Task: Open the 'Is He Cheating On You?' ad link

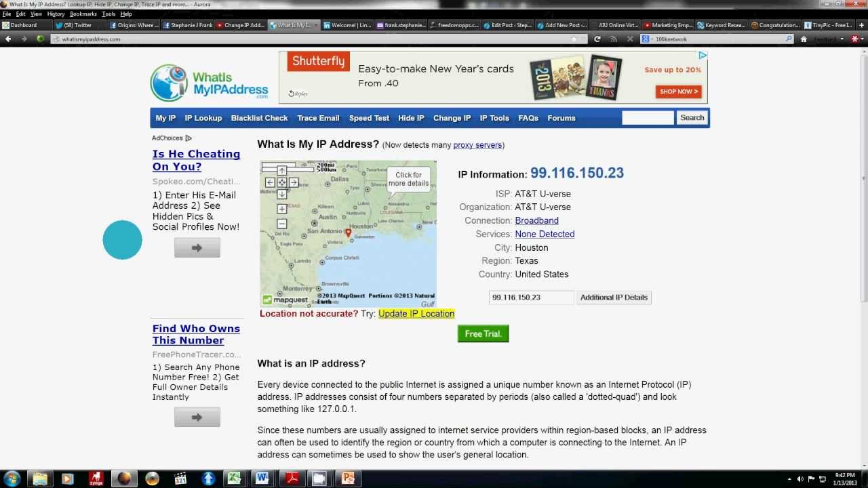Action: click(196, 161)
